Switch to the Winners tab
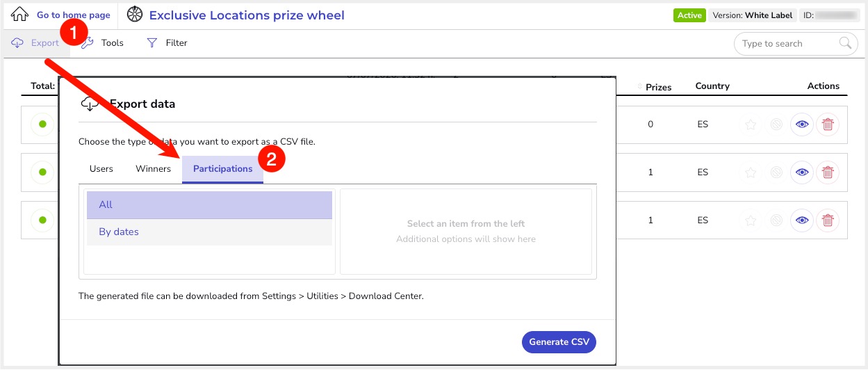 (x=153, y=169)
